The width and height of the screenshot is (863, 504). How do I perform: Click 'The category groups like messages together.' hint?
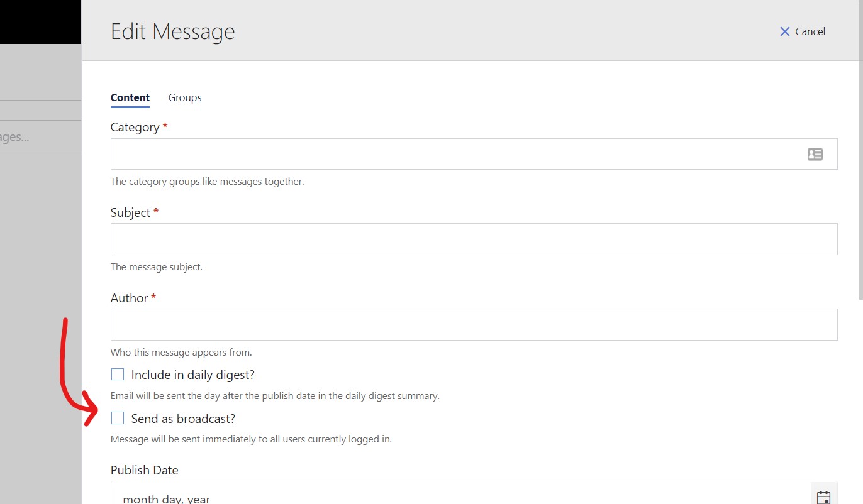207,182
